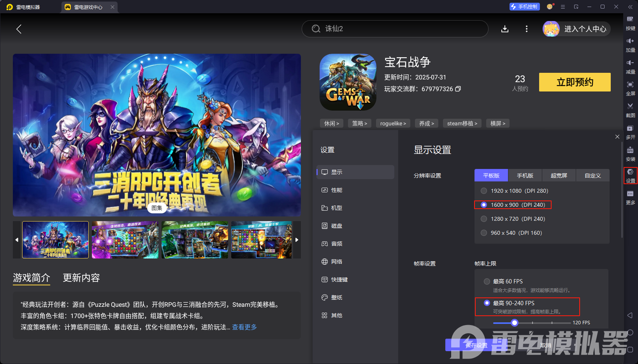Screen dimensions: 638x364
Task: Select the 手机版 resolution preset tab
Action: click(525, 175)
